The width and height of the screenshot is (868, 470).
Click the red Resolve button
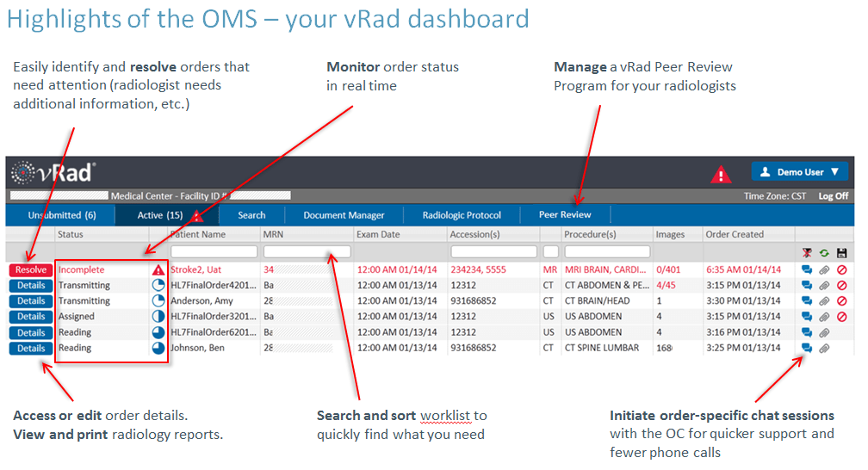31,269
